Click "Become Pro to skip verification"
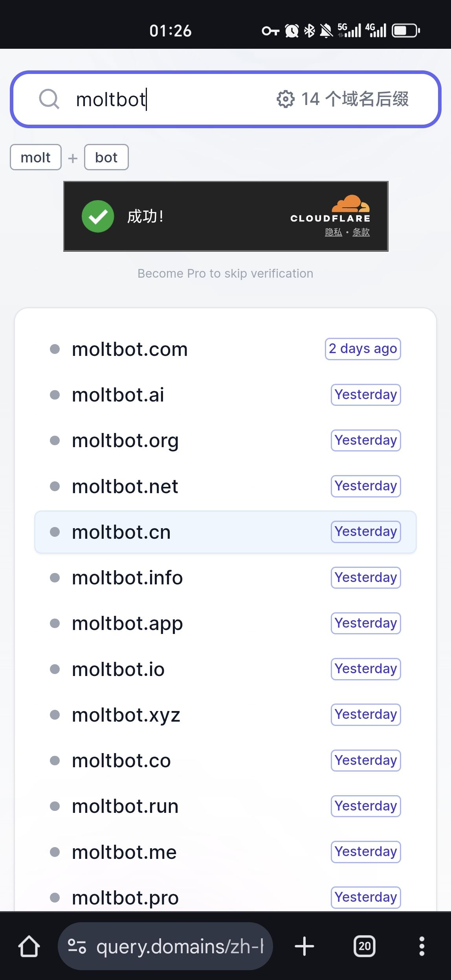 click(225, 273)
